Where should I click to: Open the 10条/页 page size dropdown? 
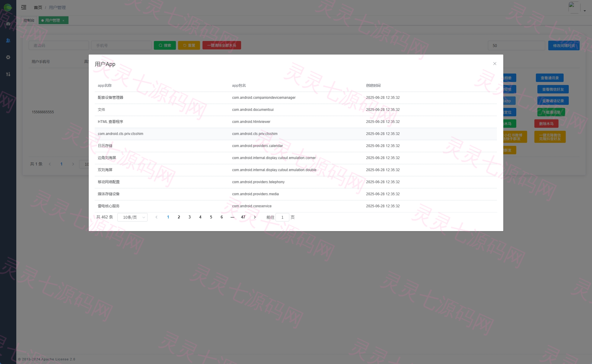tap(132, 217)
